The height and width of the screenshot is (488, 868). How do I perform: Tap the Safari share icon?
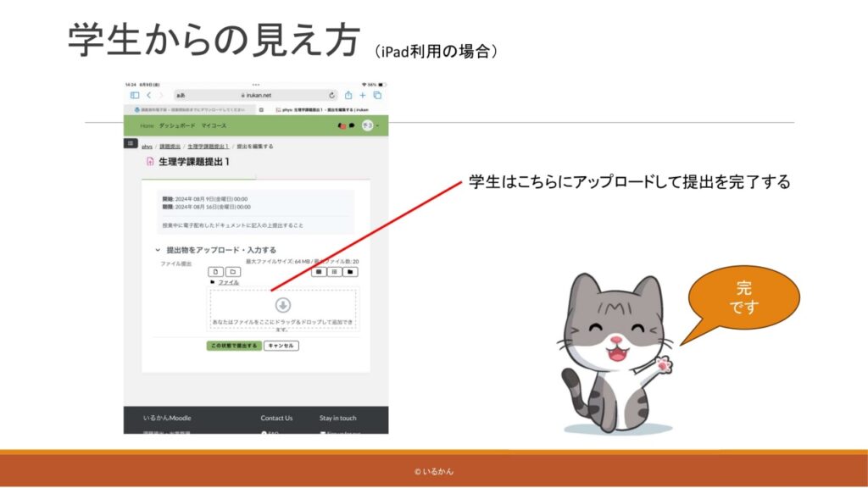[348, 96]
